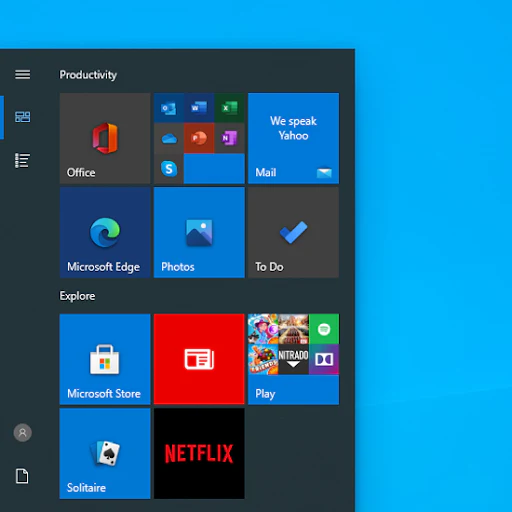
Task: Open the Office tile
Action: [105, 138]
